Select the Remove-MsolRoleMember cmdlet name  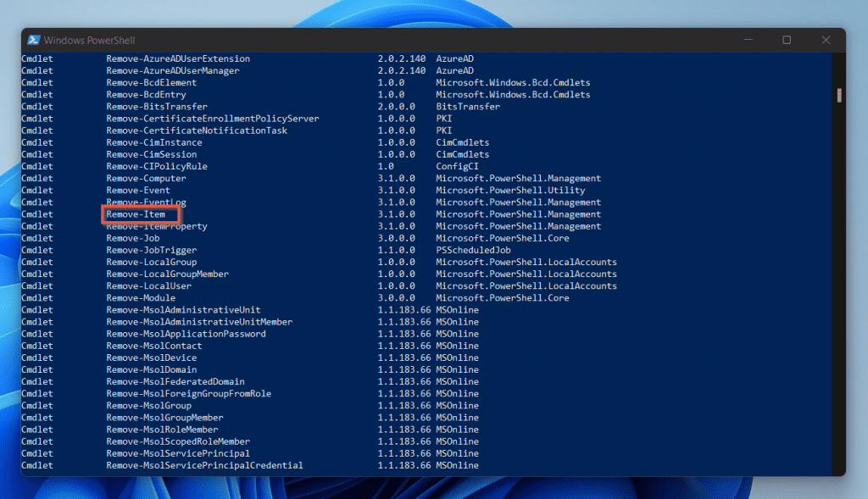click(162, 430)
